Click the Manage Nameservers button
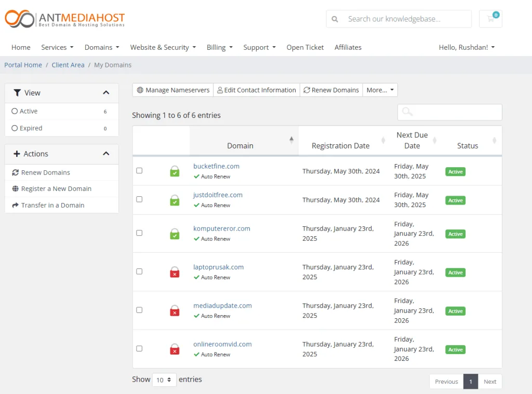This screenshot has width=532, height=394. coord(173,90)
